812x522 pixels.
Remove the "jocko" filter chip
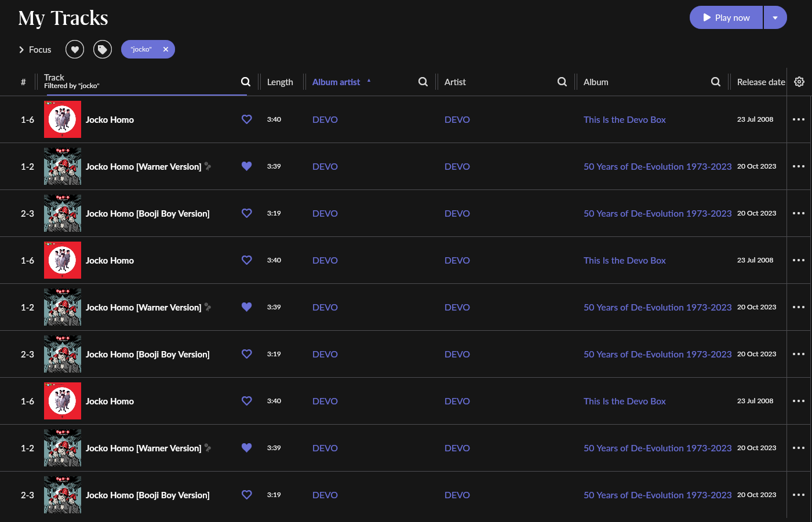click(x=166, y=49)
